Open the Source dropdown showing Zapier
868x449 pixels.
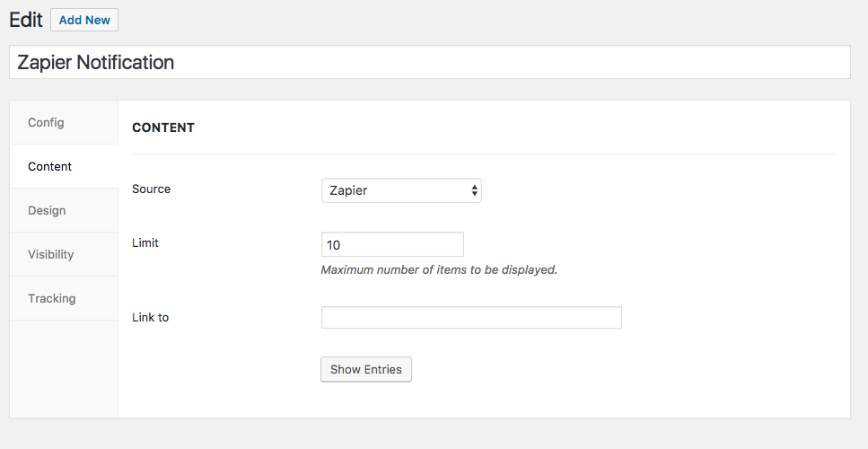pos(401,190)
